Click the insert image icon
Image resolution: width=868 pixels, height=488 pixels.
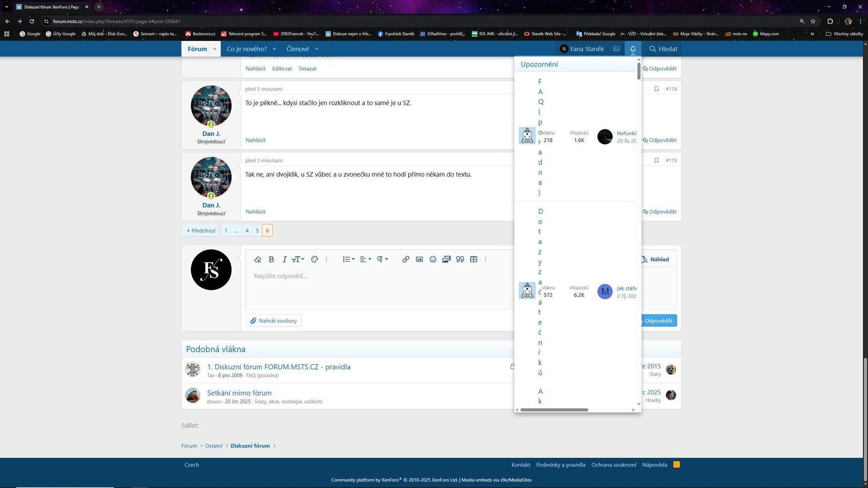[x=419, y=259]
